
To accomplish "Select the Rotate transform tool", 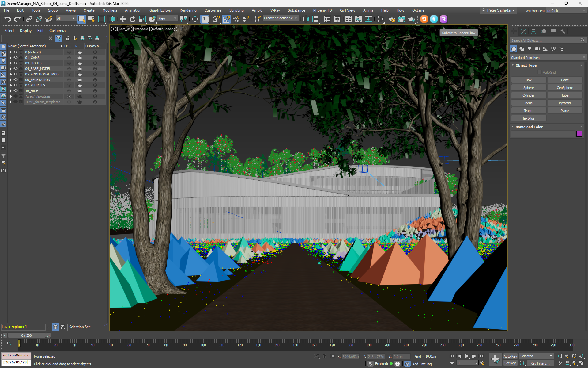I will pyautogui.click(x=132, y=19).
